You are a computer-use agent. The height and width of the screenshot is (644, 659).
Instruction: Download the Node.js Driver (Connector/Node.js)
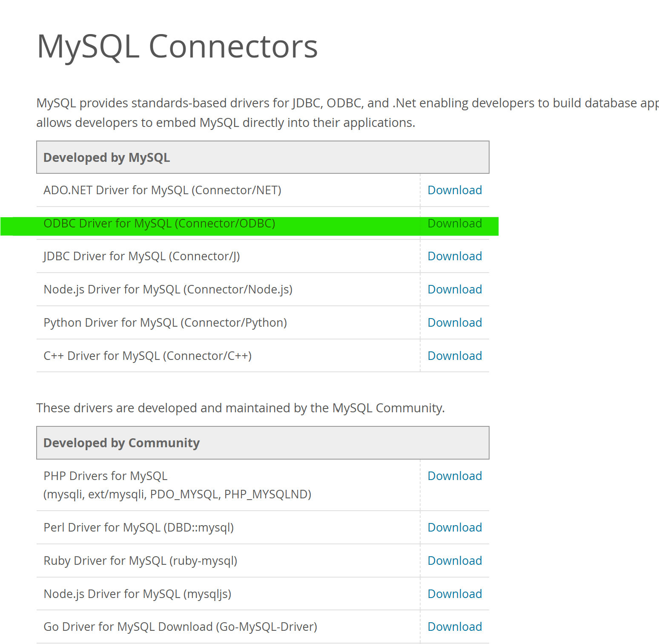pos(455,289)
